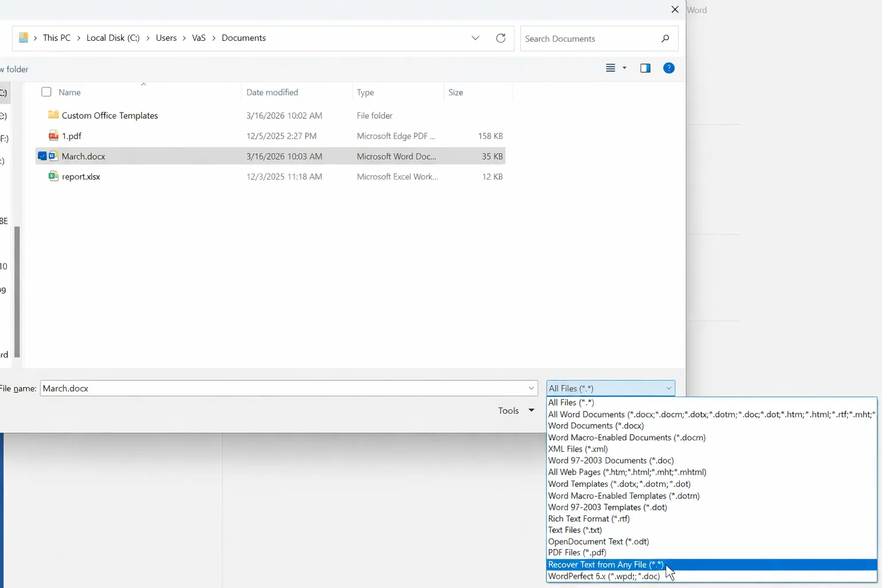
Task: Select the report.xlsx file name
Action: click(x=81, y=177)
